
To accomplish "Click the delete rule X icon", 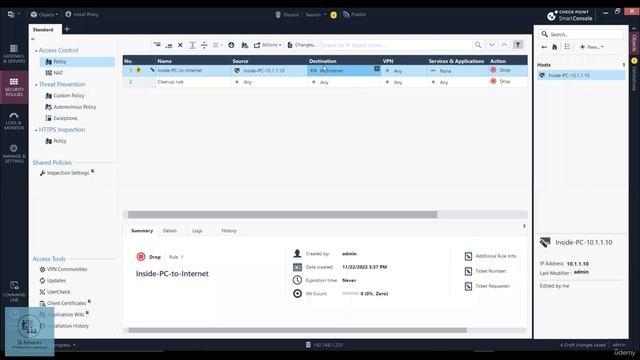I will click(x=180, y=45).
